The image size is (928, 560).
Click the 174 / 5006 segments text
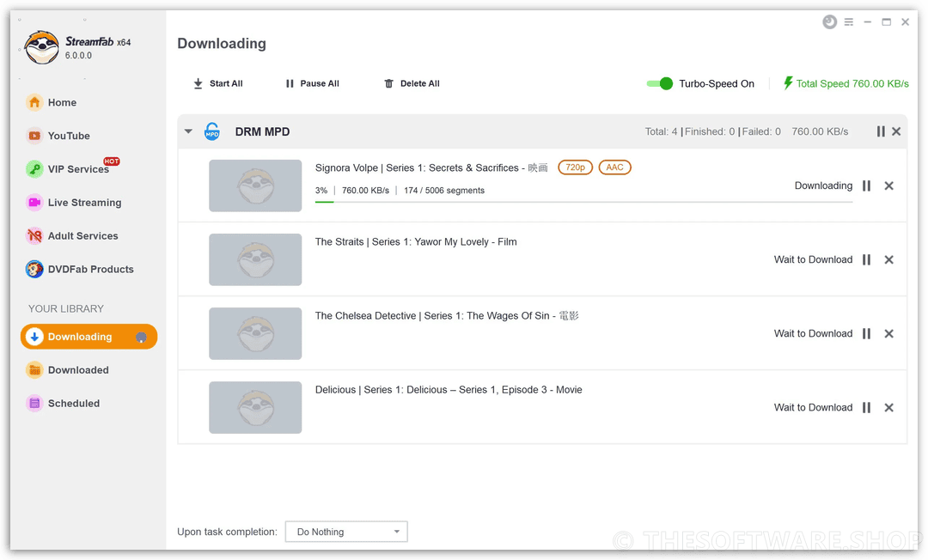coord(444,191)
